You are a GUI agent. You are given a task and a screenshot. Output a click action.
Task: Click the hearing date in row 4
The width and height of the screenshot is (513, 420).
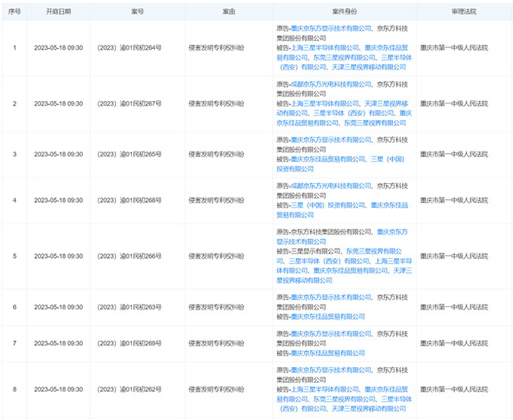coord(58,201)
